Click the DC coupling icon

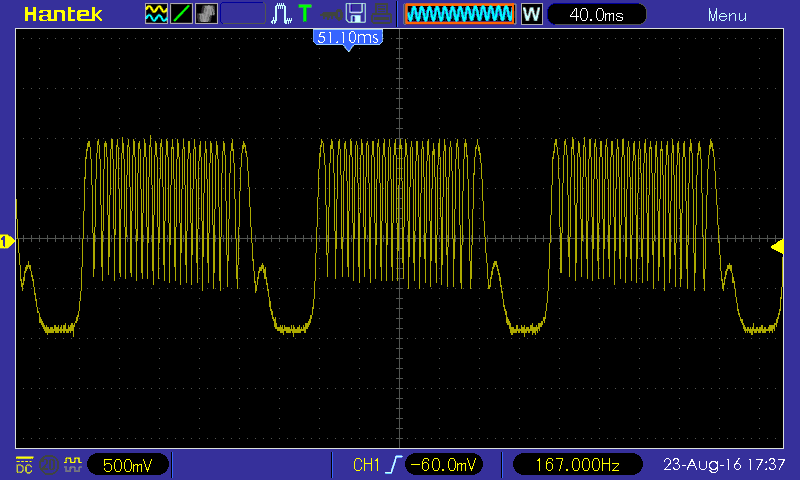tap(24, 465)
